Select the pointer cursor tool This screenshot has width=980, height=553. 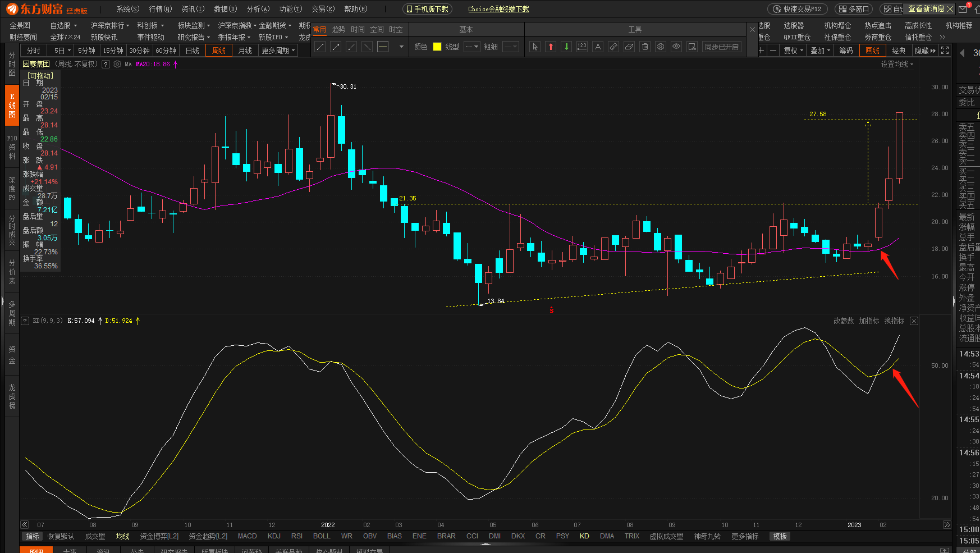(535, 47)
